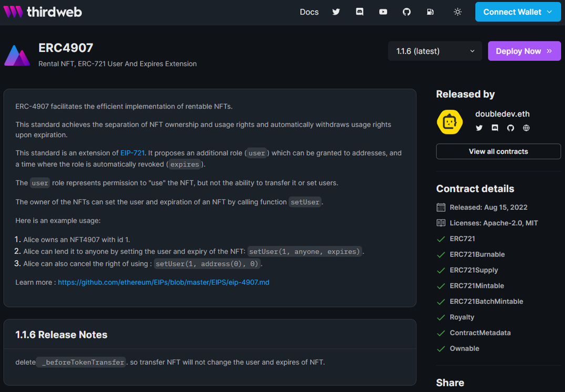Click the thirdweb logo to go home
The height and width of the screenshot is (392, 565).
43,12
